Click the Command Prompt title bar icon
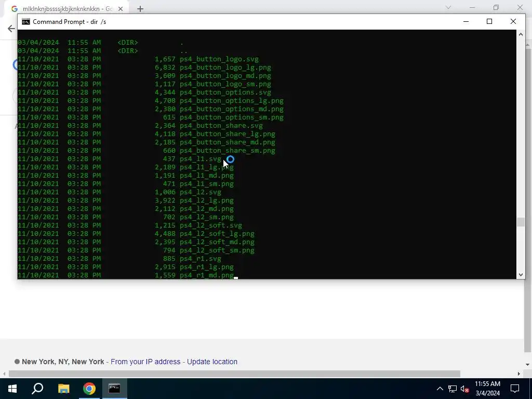This screenshot has width=532, height=399. (26, 22)
